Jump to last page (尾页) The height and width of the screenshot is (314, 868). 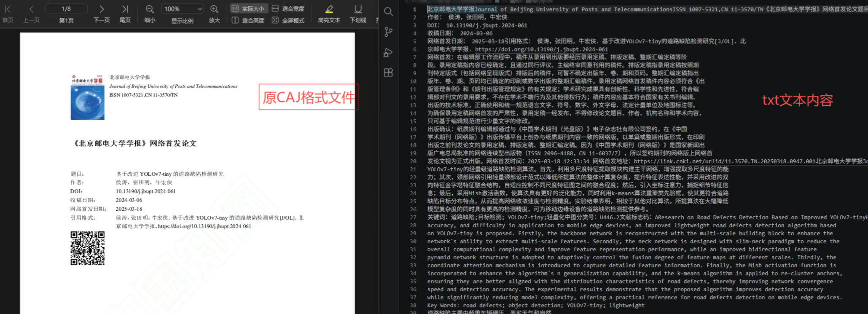[125, 13]
